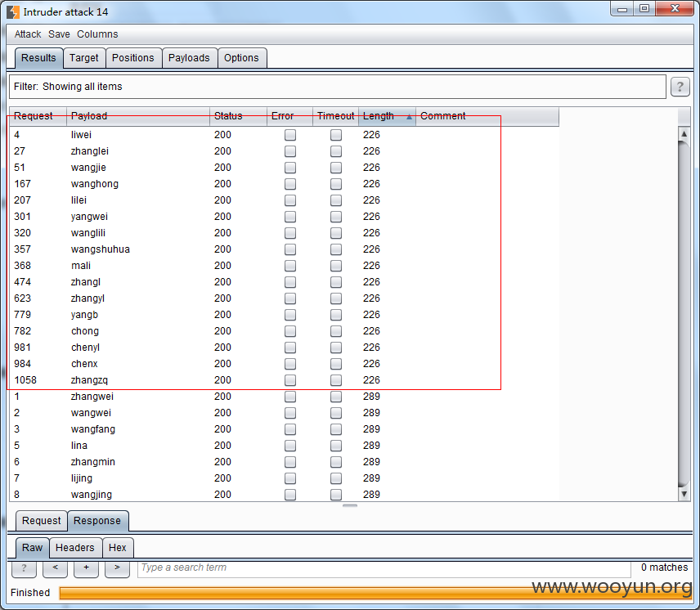Click the Filter: Showing all items bar
700x610 pixels.
338,87
